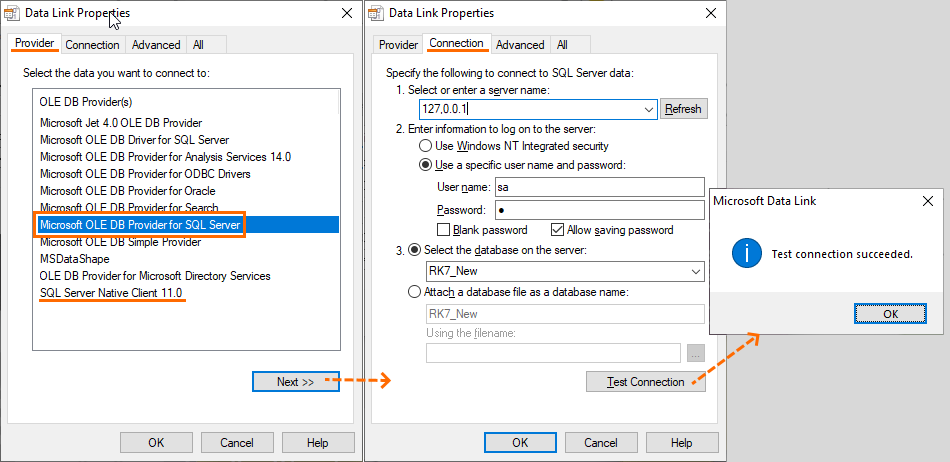The height and width of the screenshot is (462, 950).
Task: Click Cancel in left Data Link window
Action: (237, 443)
